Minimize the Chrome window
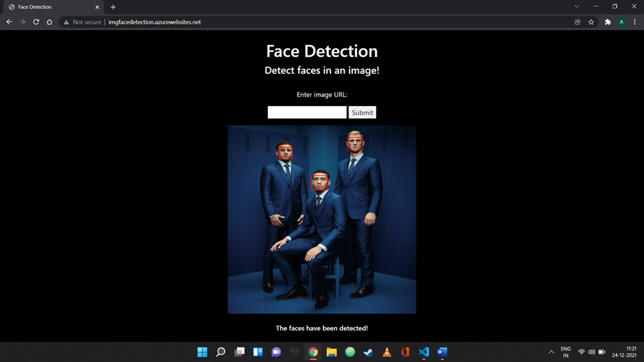 tap(595, 7)
